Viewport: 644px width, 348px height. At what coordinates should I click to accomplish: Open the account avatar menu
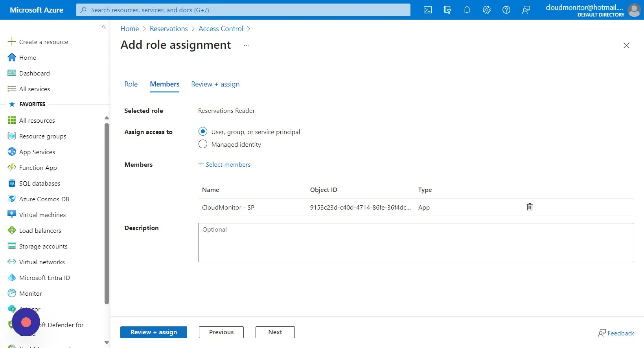(634, 10)
